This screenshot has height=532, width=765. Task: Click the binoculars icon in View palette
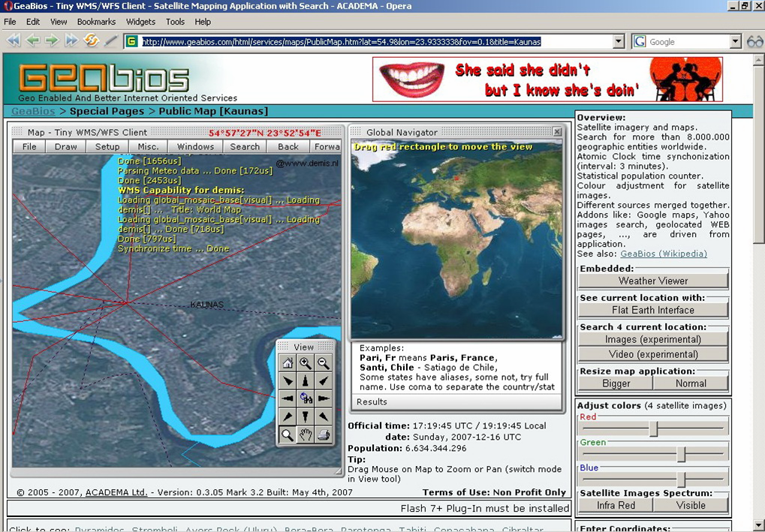point(306,398)
